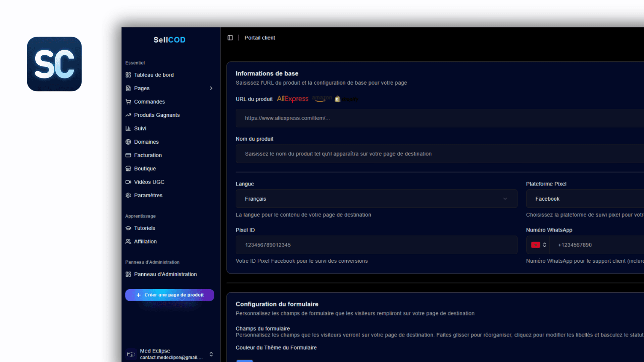Click the Champs du formulaire label
The height and width of the screenshot is (362, 644).
point(262,328)
